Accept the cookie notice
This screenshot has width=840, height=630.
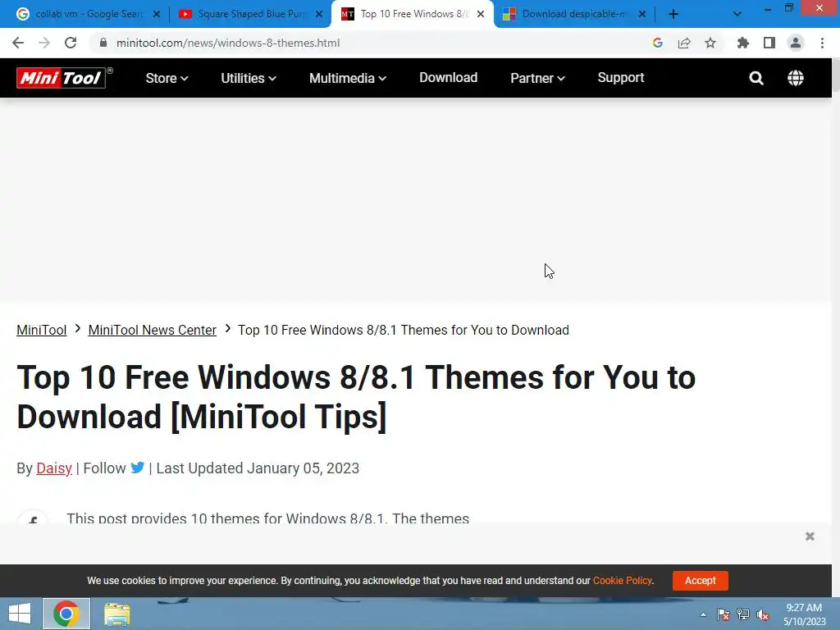coord(701,581)
